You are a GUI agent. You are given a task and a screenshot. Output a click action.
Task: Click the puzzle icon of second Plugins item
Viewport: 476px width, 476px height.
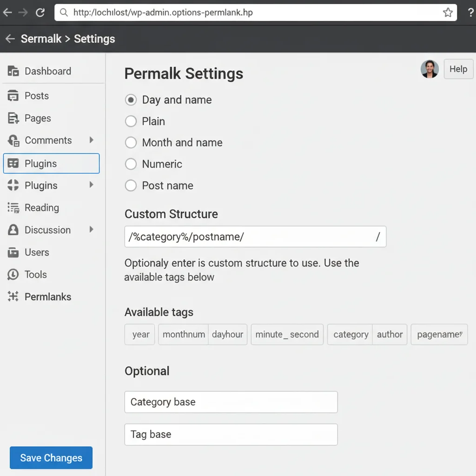pyautogui.click(x=13, y=185)
